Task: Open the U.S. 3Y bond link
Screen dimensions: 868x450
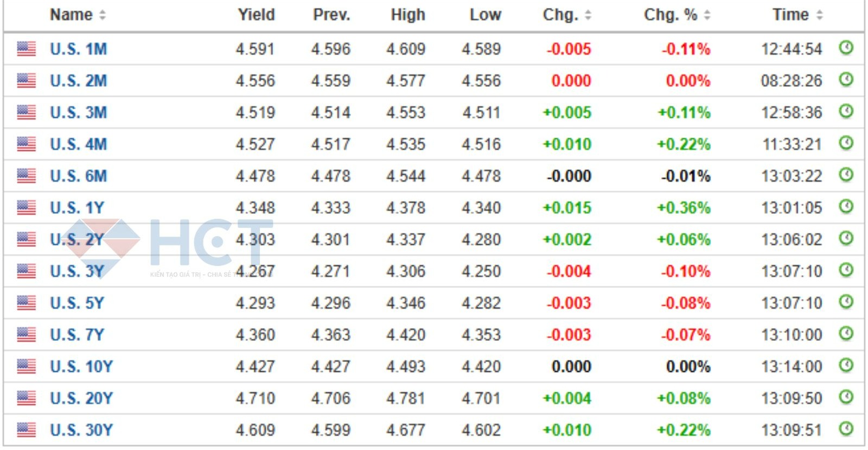Action: point(76,271)
